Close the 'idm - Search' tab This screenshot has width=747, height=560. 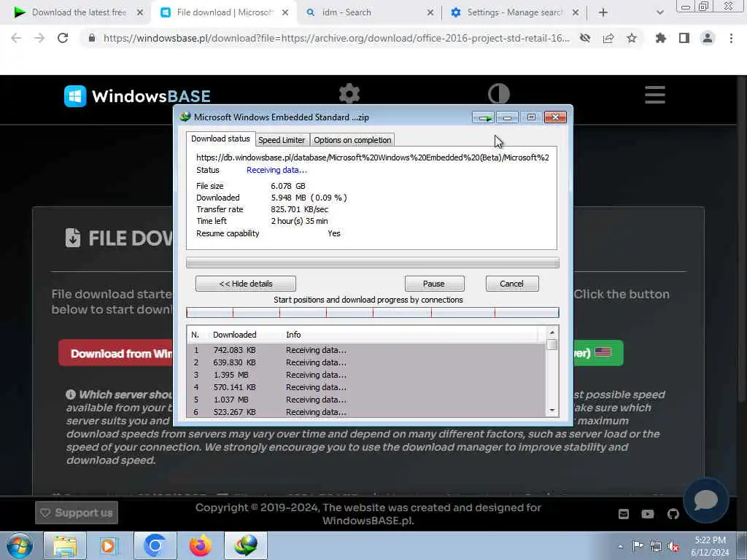pos(430,12)
